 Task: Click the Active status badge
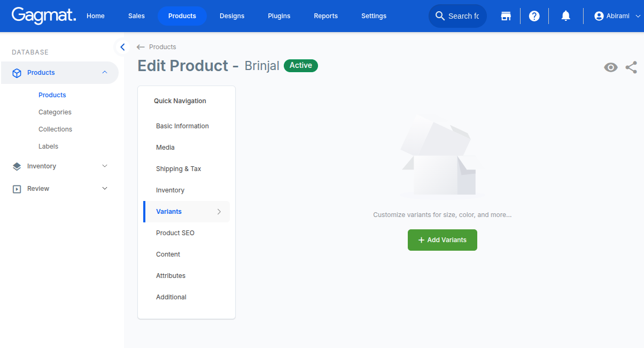coord(301,66)
